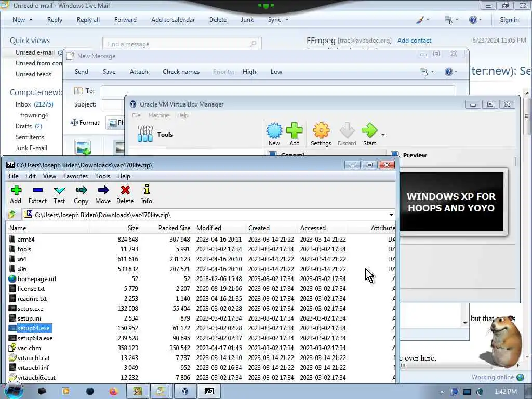Set priority High in New Message
This screenshot has height=399, width=532.
coord(249,72)
